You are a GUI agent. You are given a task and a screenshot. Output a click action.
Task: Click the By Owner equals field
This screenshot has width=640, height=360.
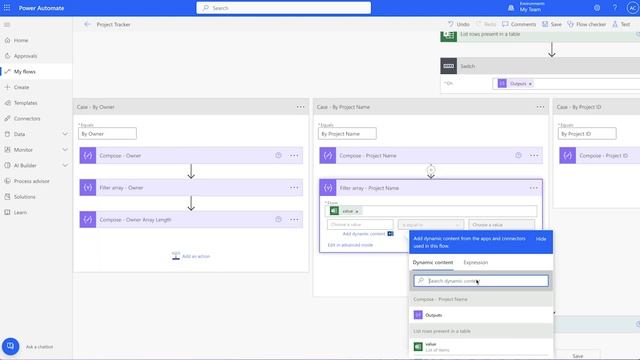[107, 133]
